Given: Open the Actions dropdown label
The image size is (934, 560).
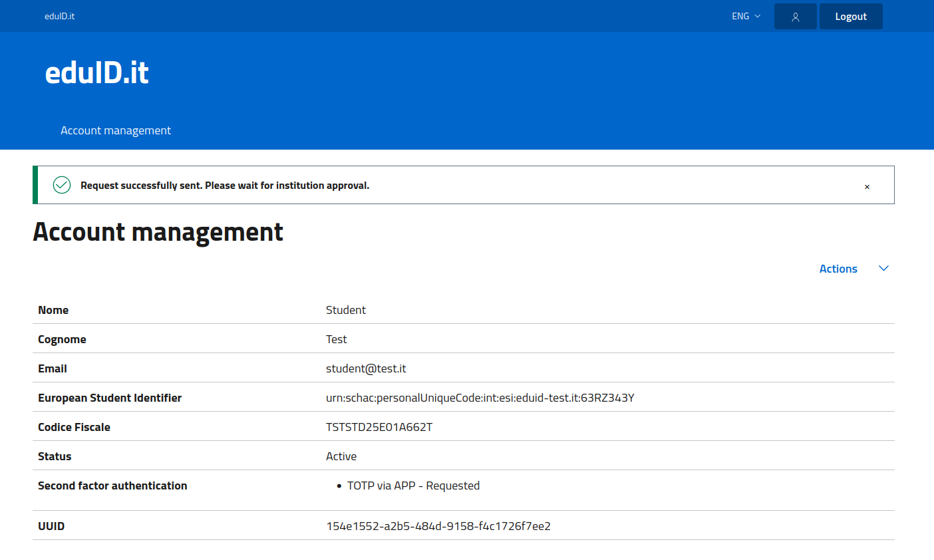Looking at the screenshot, I should [838, 269].
